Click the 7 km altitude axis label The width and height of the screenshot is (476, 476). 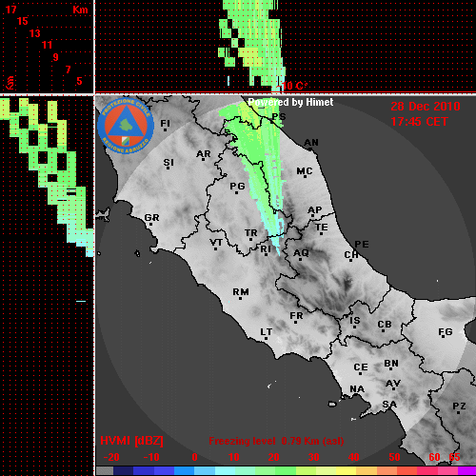[68, 69]
